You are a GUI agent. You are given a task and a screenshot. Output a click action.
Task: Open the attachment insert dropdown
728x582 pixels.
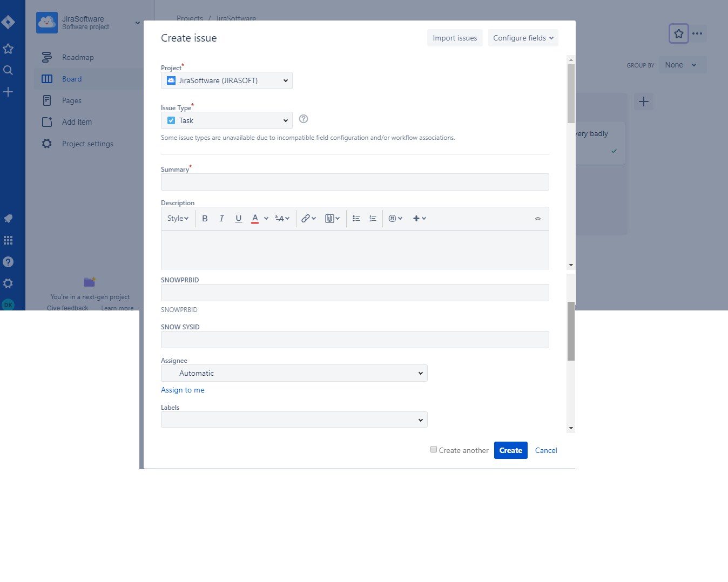point(332,219)
